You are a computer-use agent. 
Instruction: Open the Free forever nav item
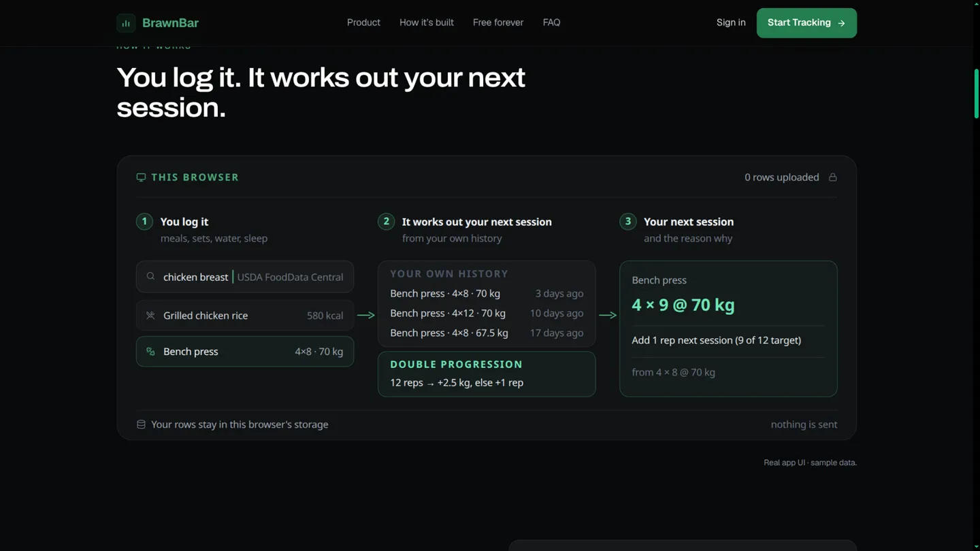pos(498,22)
